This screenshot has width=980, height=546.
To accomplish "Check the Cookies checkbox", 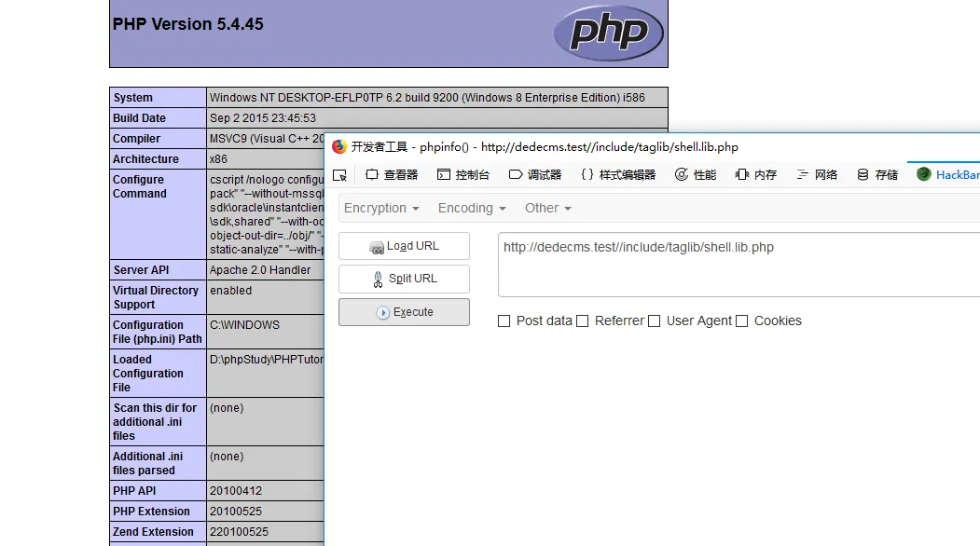I will [x=742, y=321].
